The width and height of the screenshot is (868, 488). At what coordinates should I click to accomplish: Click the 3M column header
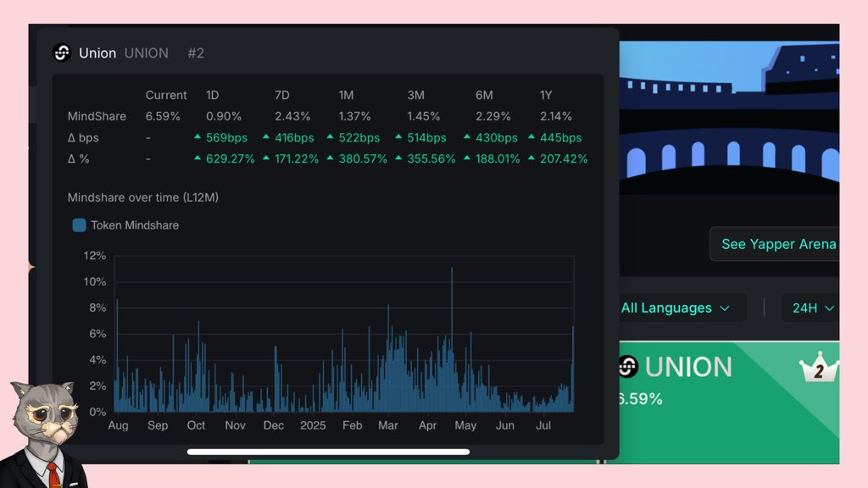click(x=415, y=95)
